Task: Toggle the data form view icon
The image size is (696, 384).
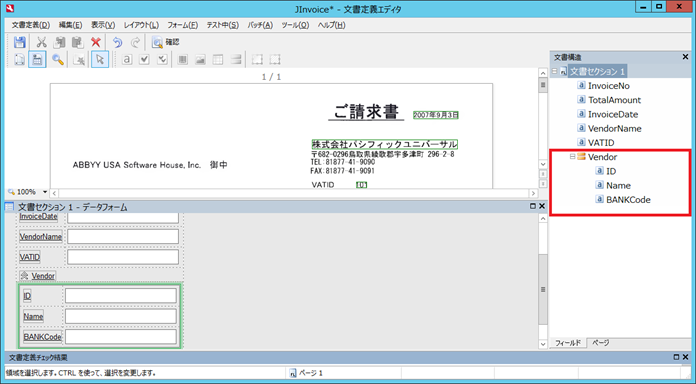Action: point(37,59)
